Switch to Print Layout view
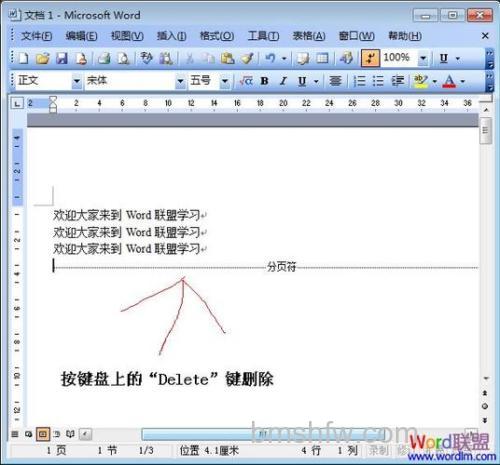Viewport: 500px width, 465px height. [43, 434]
